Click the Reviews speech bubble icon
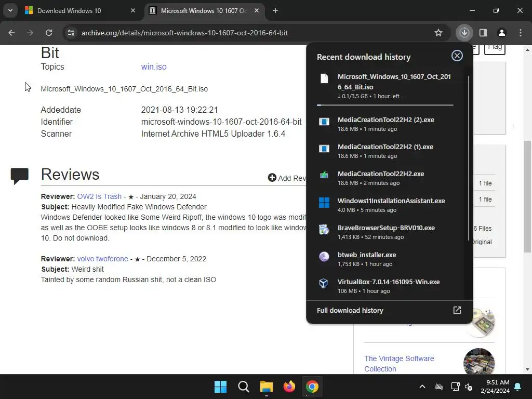This screenshot has width=532, height=399. coord(19,176)
